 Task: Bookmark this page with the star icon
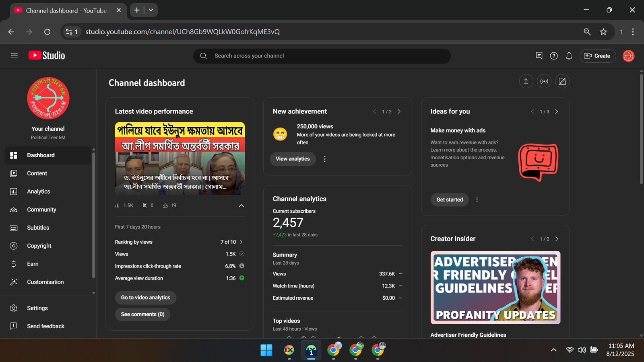(x=603, y=32)
